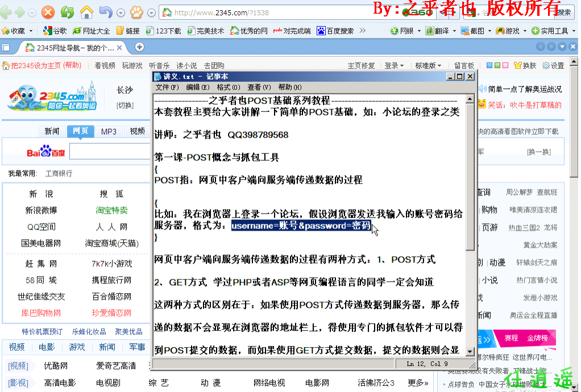Select the MP3 search tab
The height and width of the screenshot is (392, 581).
coord(109,131)
